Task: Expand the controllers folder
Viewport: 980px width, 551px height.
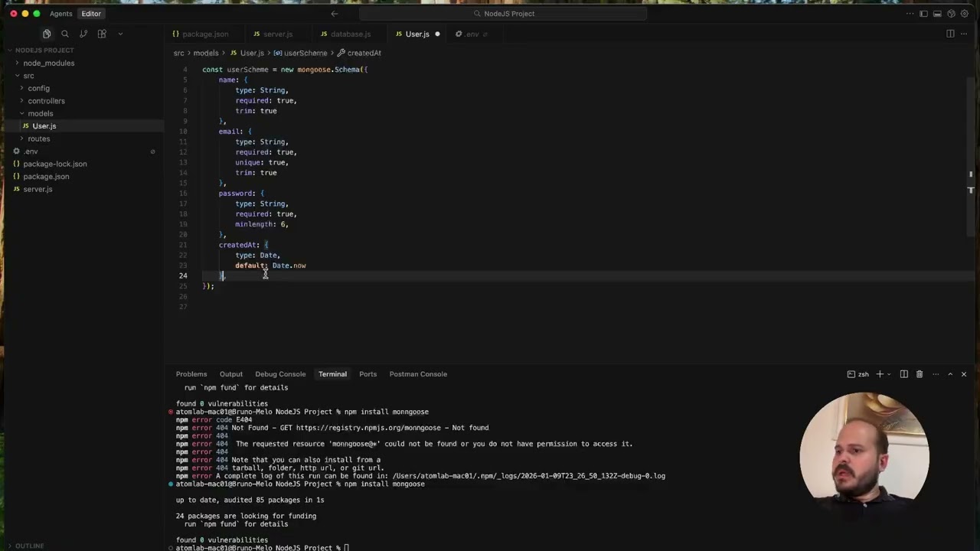Action: pos(46,101)
